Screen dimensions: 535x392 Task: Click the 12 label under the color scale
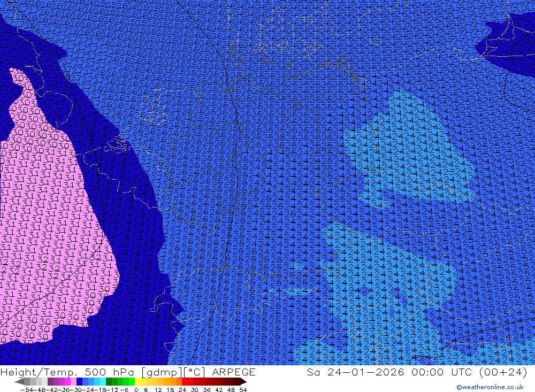(158, 390)
